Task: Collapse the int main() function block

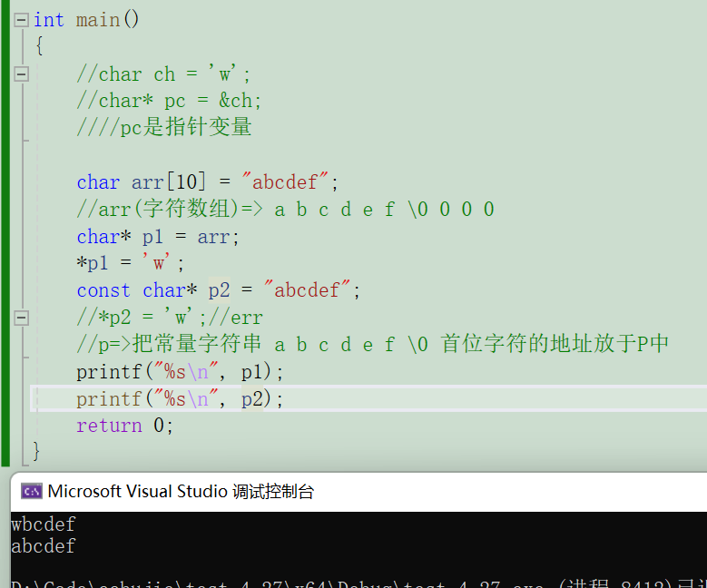Action: pyautogui.click(x=21, y=20)
